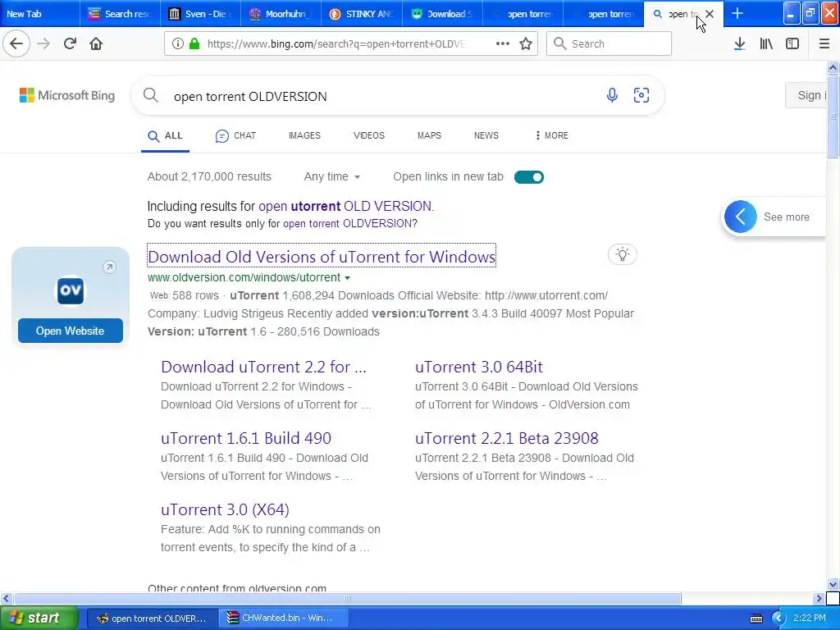Select the ALL results tab
840x630 pixels.
pyautogui.click(x=165, y=135)
